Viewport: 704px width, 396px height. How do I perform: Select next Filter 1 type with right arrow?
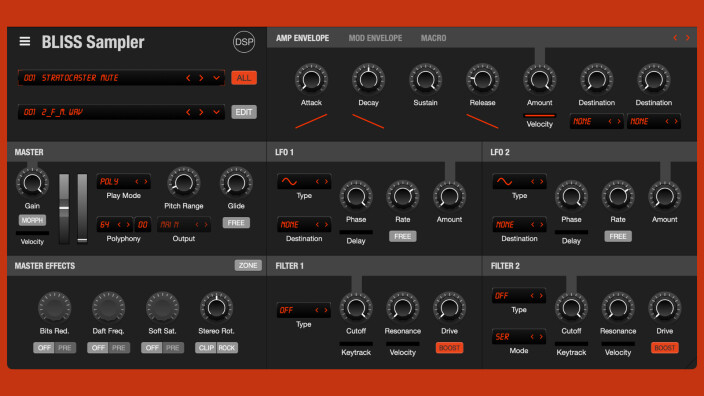tap(326, 310)
